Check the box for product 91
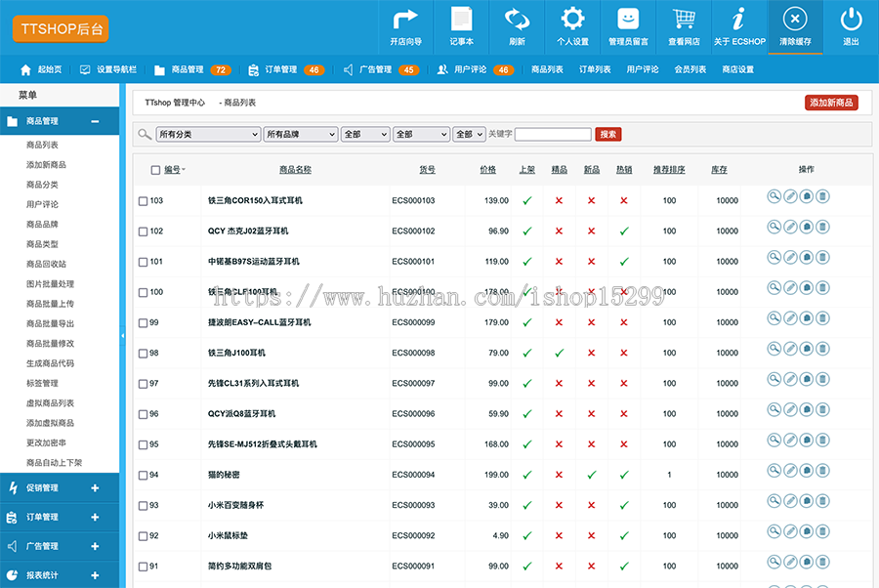879x588 pixels. (143, 567)
